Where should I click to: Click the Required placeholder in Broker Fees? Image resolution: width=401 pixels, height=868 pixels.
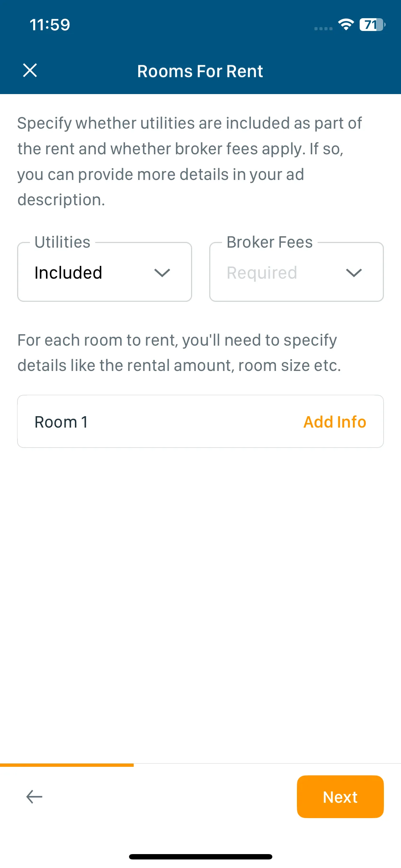(262, 273)
